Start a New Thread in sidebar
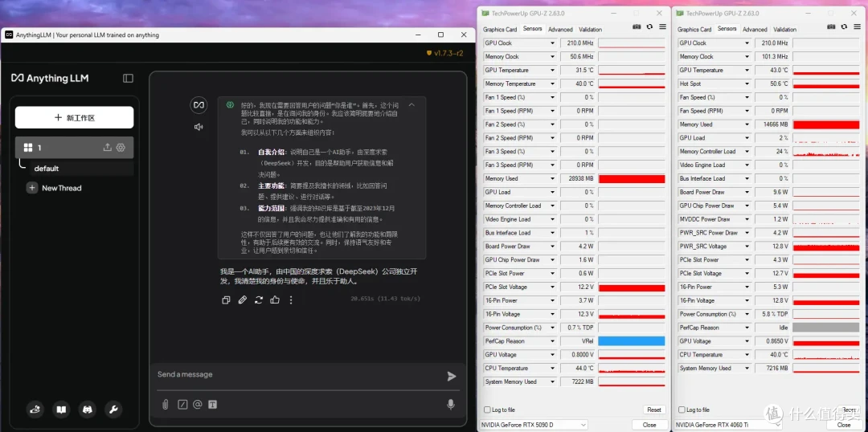Screen dimensions: 868x432 [x=54, y=188]
